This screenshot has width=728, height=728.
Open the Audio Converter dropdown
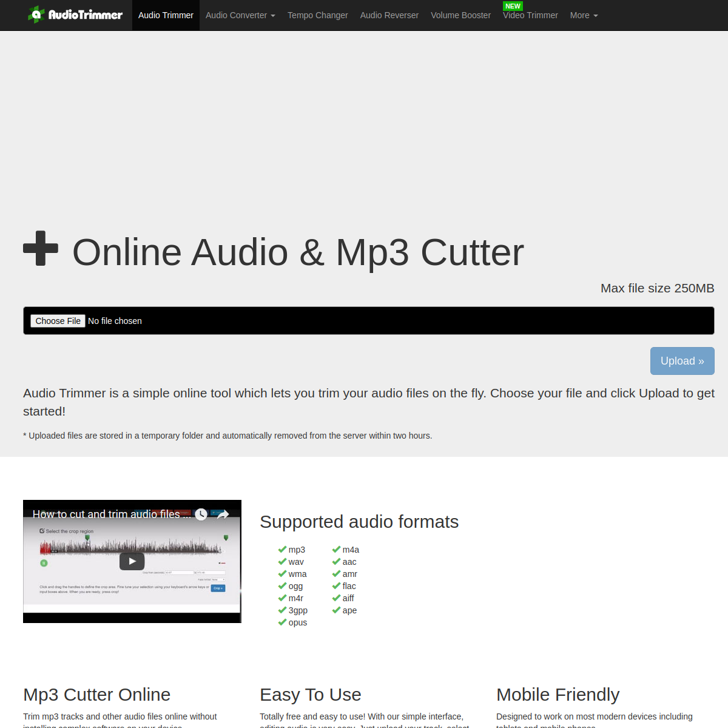[240, 15]
